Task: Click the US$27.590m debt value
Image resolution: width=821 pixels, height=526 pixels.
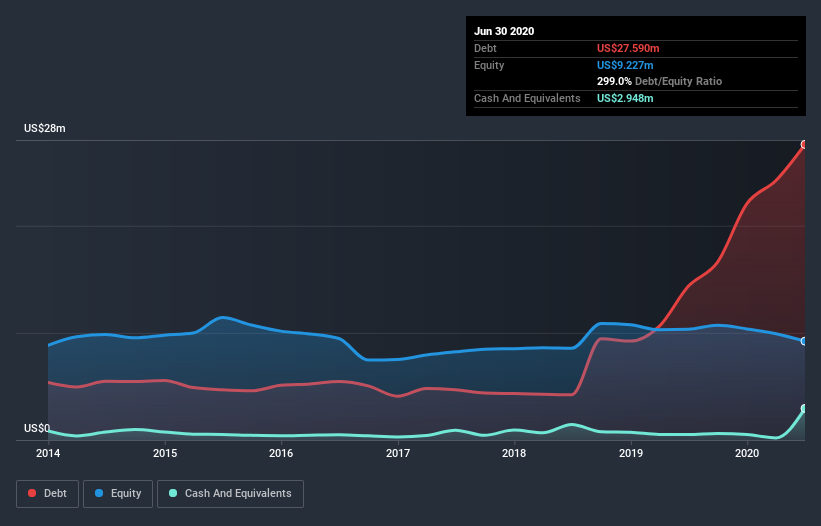Action: [x=628, y=48]
